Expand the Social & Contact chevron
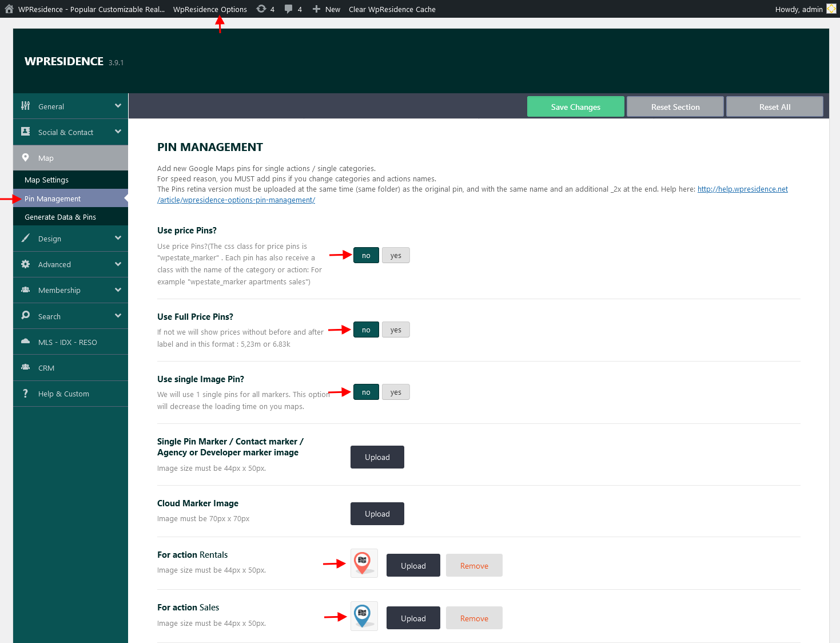This screenshot has height=643, width=840. [118, 132]
